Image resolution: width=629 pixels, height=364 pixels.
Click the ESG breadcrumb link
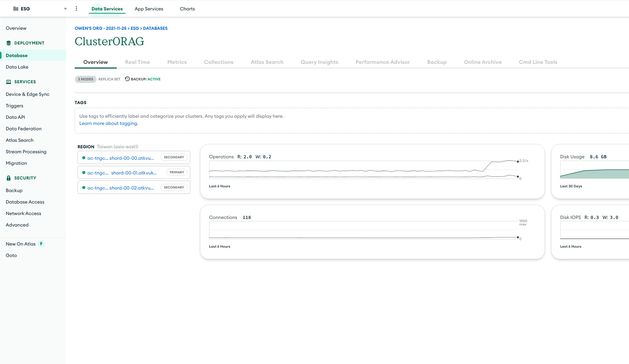134,28
